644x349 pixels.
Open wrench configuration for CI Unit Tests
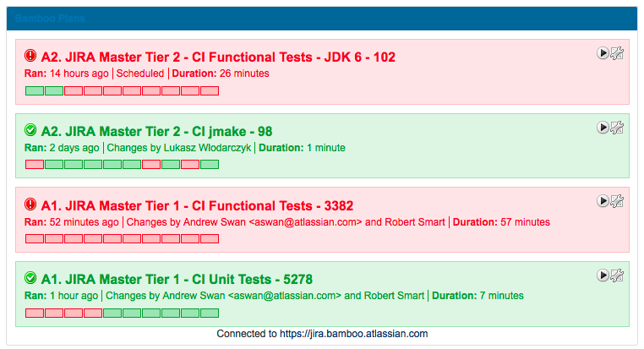pos(617,275)
